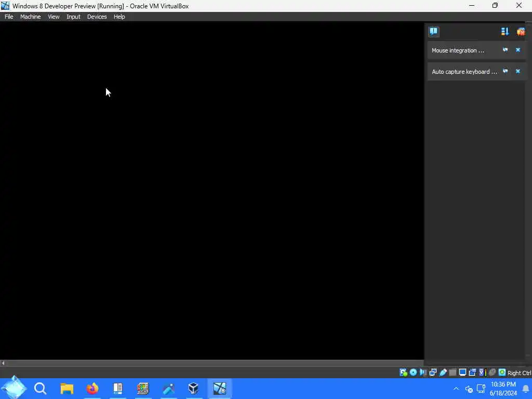Click the optical disk status icon
This screenshot has width=532, height=399.
pyautogui.click(x=413, y=373)
